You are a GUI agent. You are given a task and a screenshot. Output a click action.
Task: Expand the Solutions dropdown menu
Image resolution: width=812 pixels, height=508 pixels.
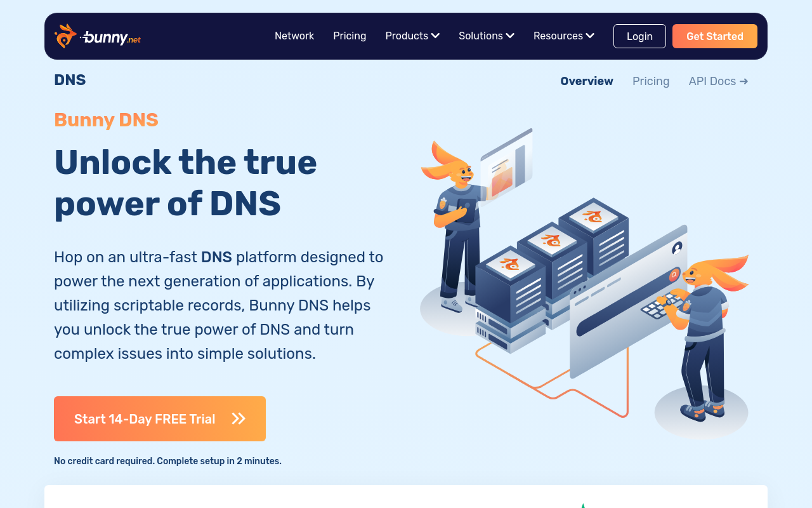point(487,36)
